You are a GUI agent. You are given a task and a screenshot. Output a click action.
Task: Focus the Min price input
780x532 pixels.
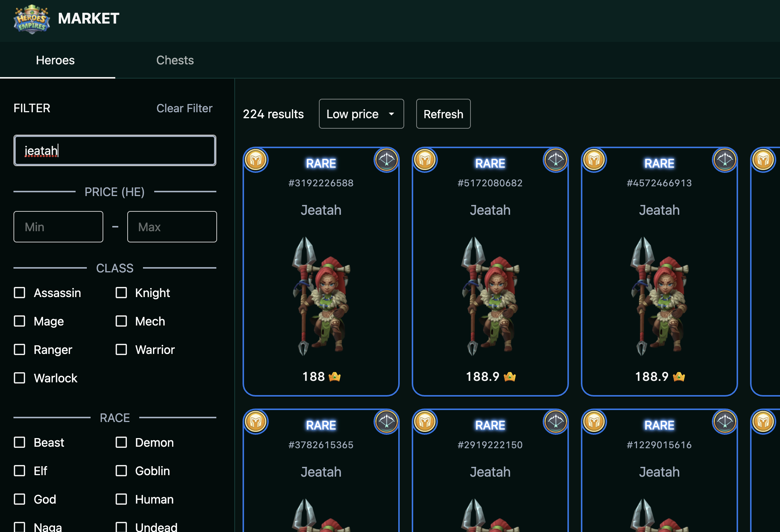click(x=58, y=227)
